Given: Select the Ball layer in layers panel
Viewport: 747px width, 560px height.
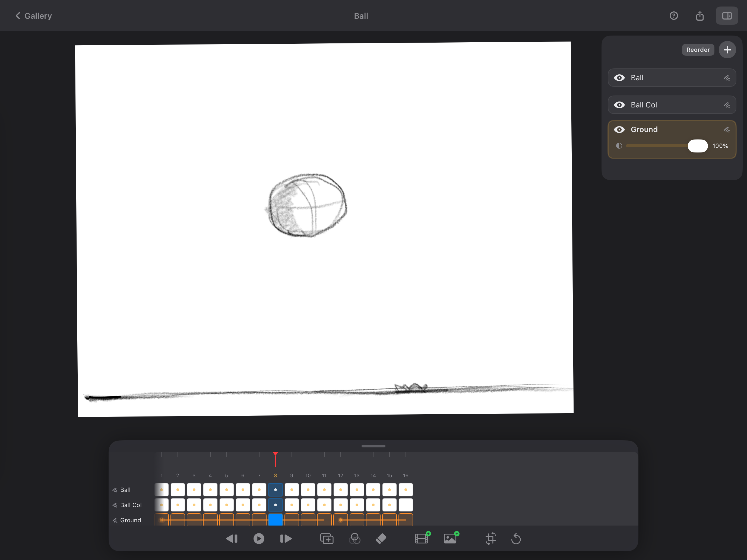Looking at the screenshot, I should coord(672,78).
